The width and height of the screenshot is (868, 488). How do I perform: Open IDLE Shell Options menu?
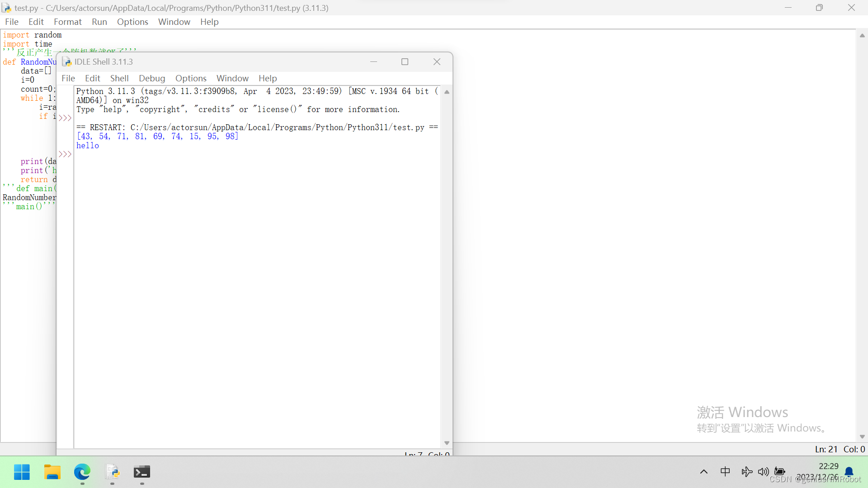[x=191, y=78]
